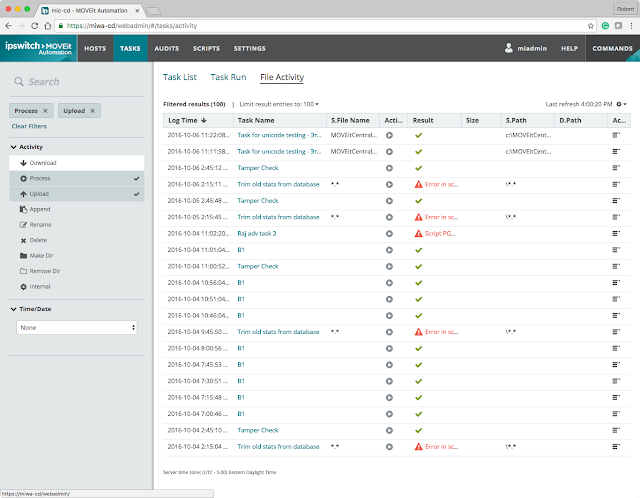Click error icon in 2016-10-05 2:15:45 row
Image resolution: width=640 pixels, height=498 pixels.
[418, 217]
